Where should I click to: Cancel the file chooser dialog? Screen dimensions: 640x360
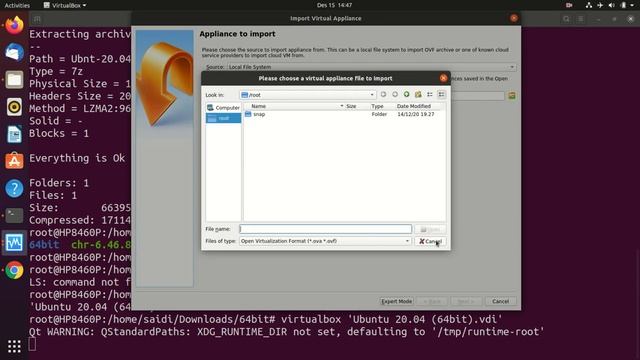(x=430, y=241)
